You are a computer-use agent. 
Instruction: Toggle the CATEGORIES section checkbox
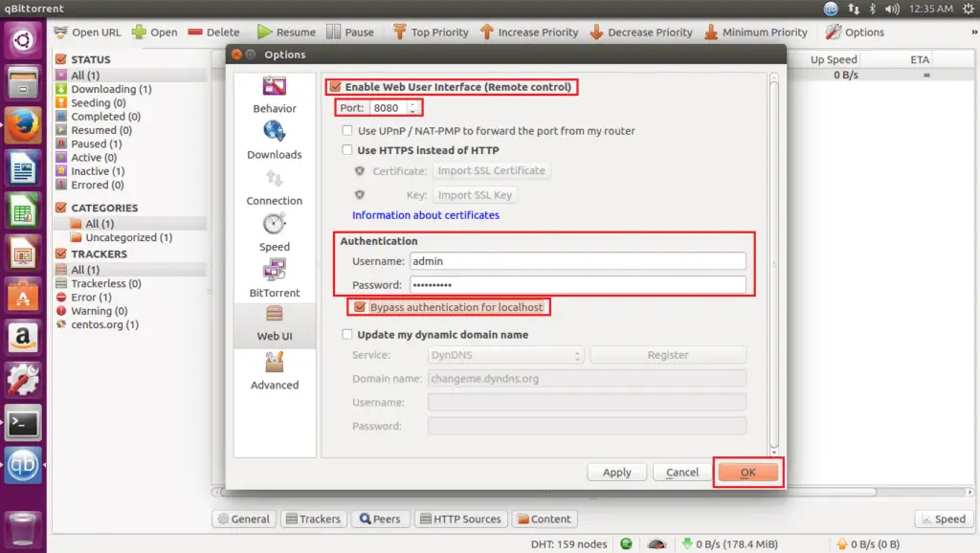60,208
